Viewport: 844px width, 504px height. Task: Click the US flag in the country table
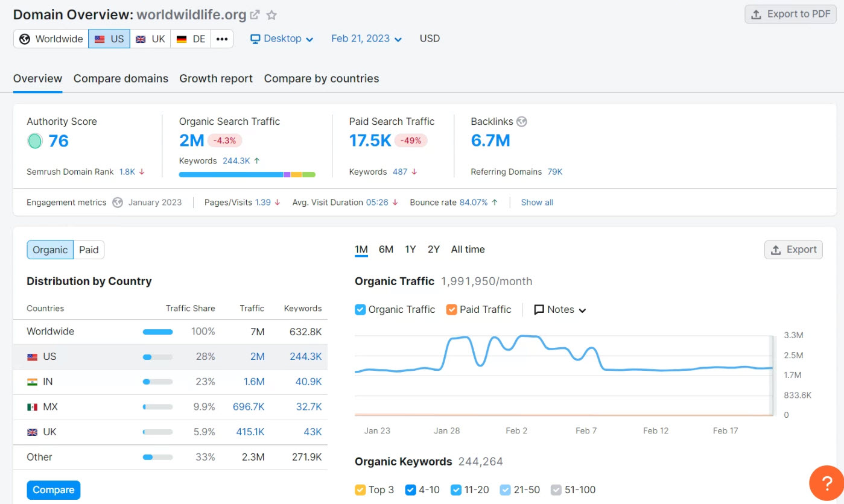point(33,357)
